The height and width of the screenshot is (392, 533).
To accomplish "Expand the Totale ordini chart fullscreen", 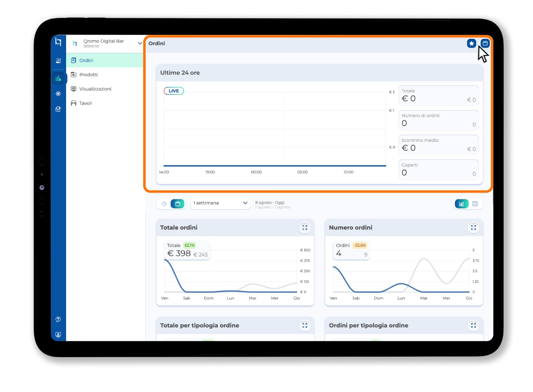I will [304, 228].
